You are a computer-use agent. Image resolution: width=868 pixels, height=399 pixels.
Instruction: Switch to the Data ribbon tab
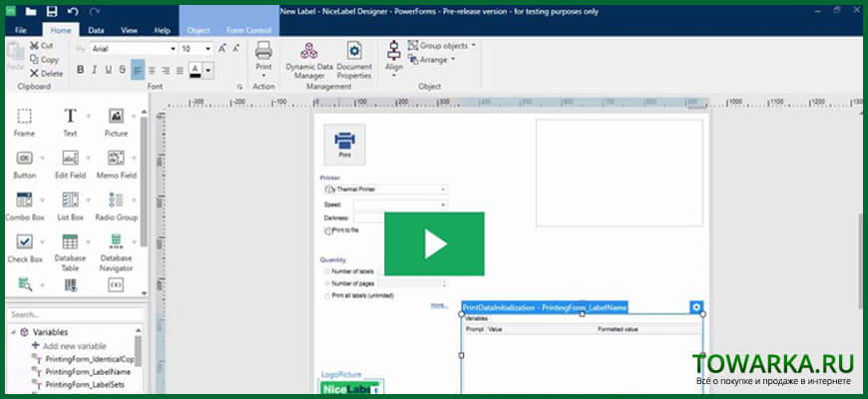[x=97, y=31]
